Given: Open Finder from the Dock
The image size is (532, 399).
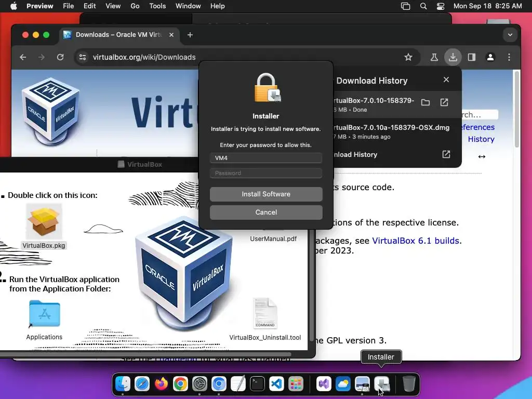Looking at the screenshot, I should (123, 384).
